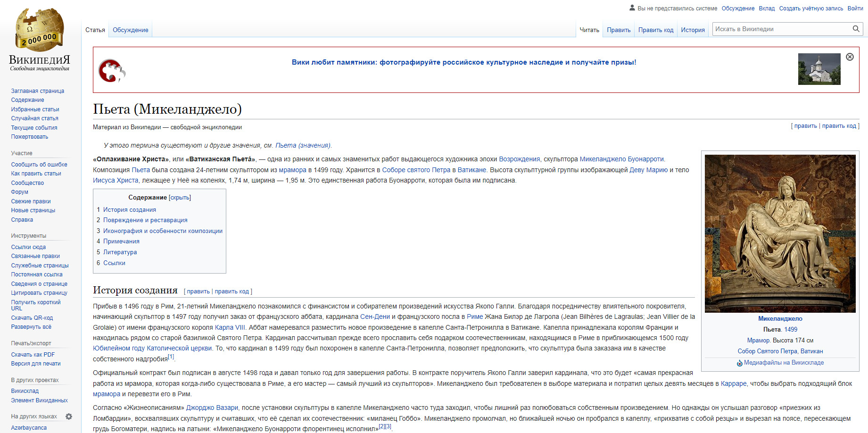Hide the table of contents via скрыть

[180, 198]
